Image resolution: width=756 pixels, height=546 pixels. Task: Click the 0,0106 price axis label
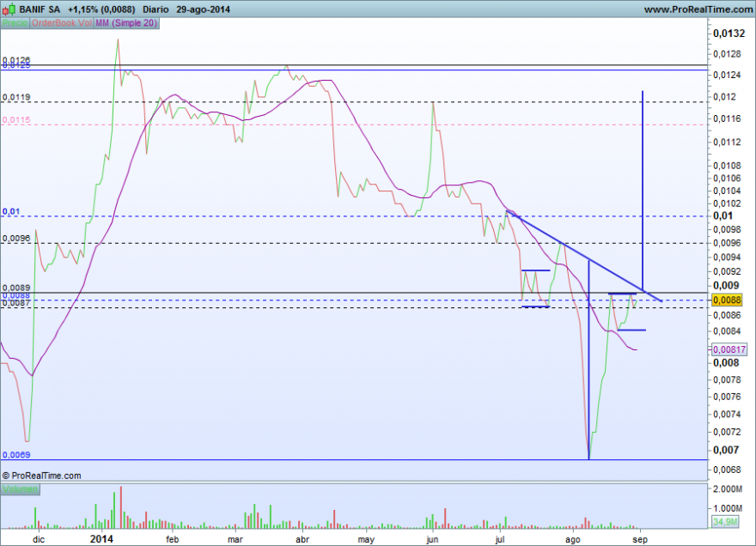point(727,179)
